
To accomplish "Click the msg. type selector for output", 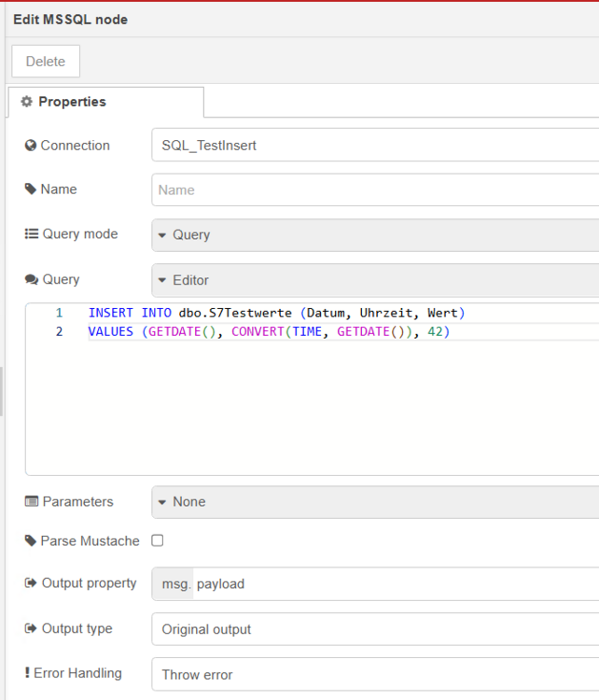I will click(x=174, y=584).
